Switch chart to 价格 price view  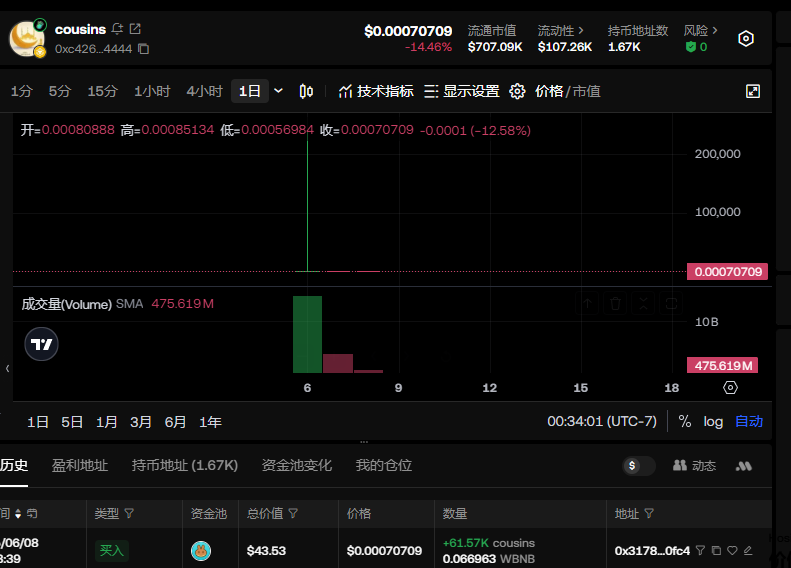click(549, 91)
